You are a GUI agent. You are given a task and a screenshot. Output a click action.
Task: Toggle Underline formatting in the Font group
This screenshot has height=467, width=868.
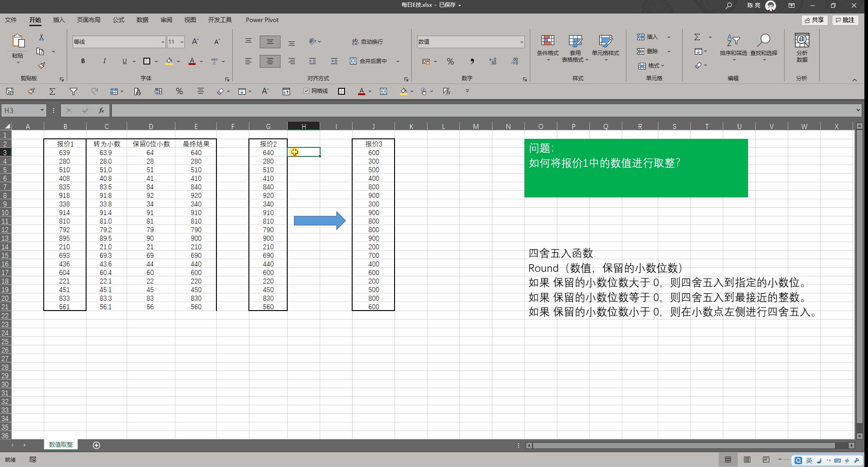pos(124,61)
